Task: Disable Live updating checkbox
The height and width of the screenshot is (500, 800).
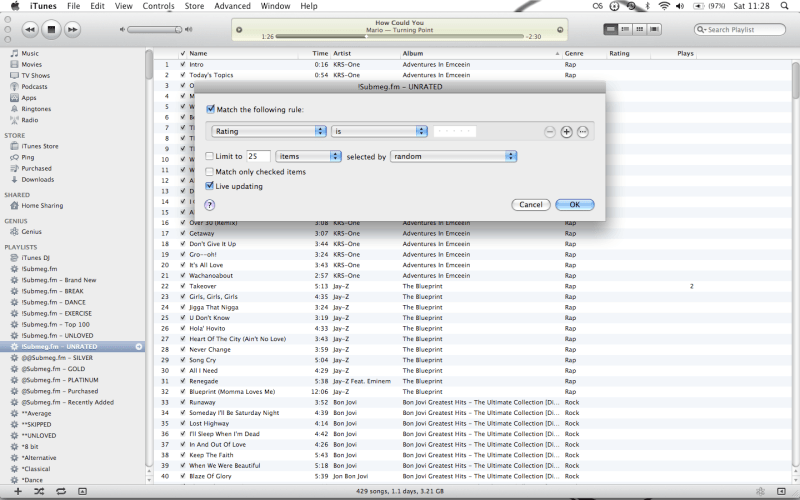Action: click(210, 186)
